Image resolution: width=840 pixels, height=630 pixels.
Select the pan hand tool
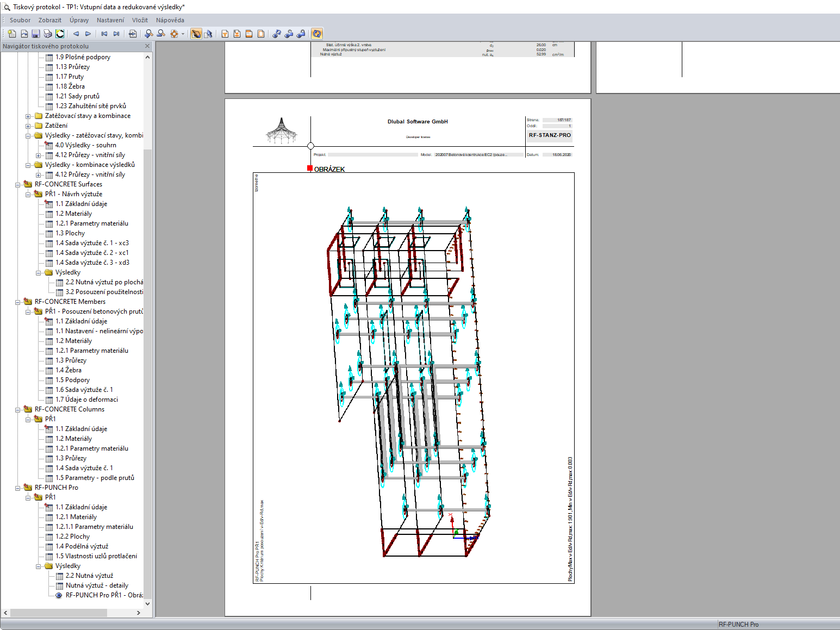[197, 33]
